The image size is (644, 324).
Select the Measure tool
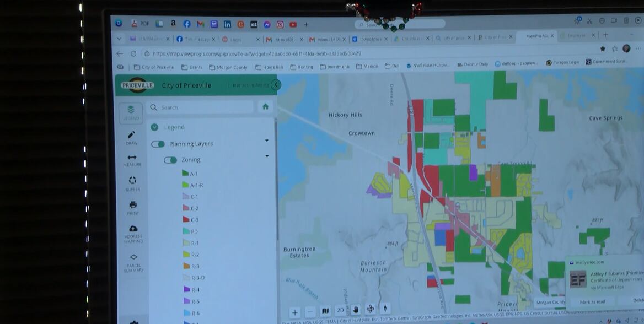pyautogui.click(x=132, y=160)
